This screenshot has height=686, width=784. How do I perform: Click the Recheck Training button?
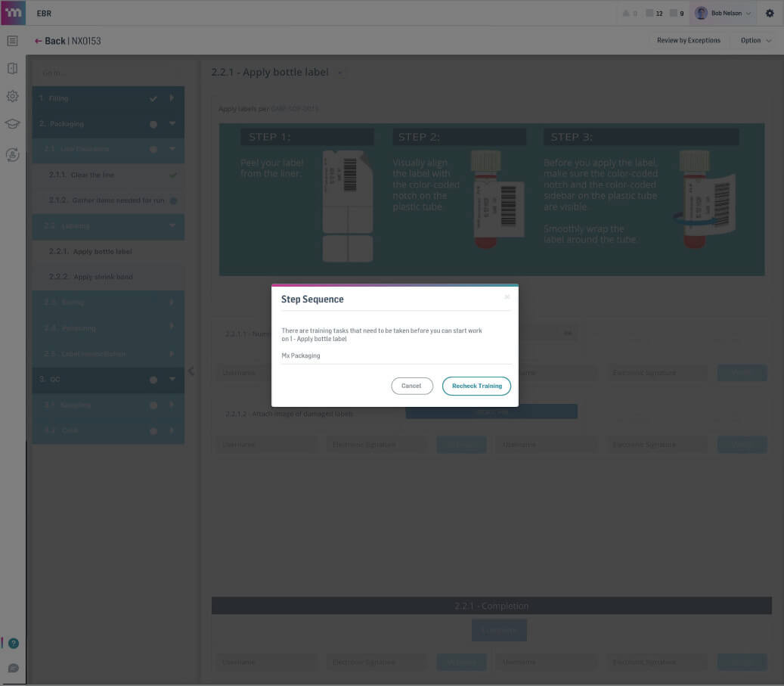pos(476,386)
